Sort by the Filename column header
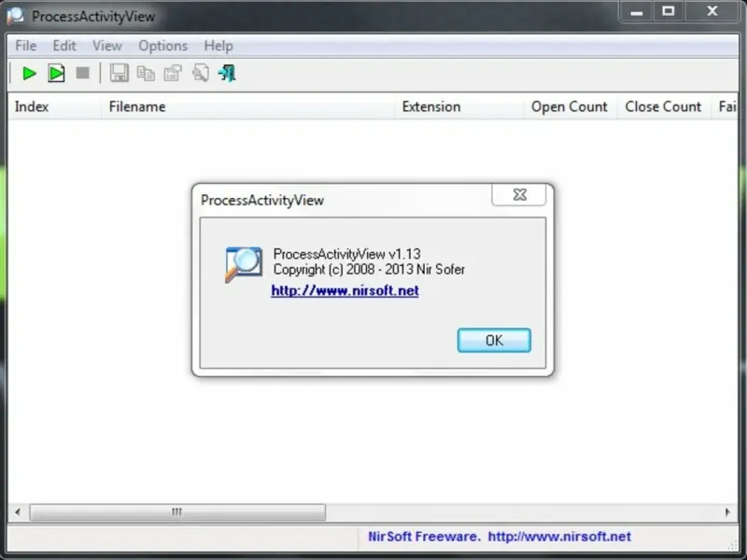This screenshot has width=747, height=560. [247, 106]
